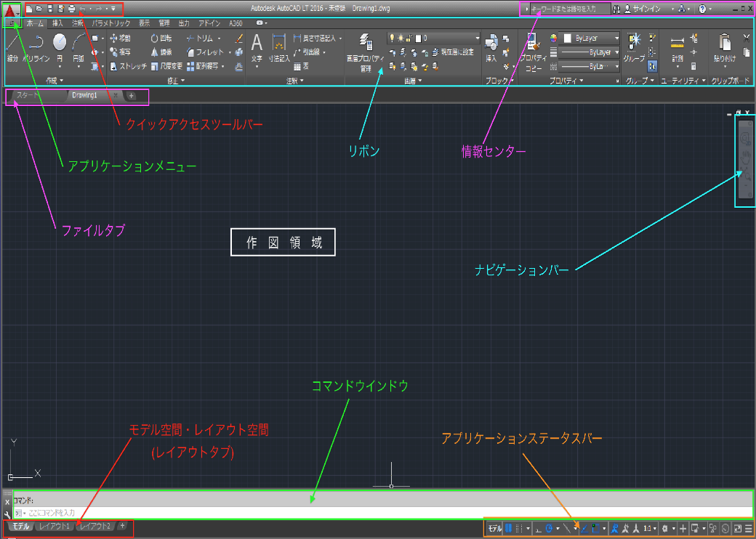Switch to the 挿入 (Insert) ribbon tab
Image resolution: width=756 pixels, height=539 pixels.
point(57,23)
